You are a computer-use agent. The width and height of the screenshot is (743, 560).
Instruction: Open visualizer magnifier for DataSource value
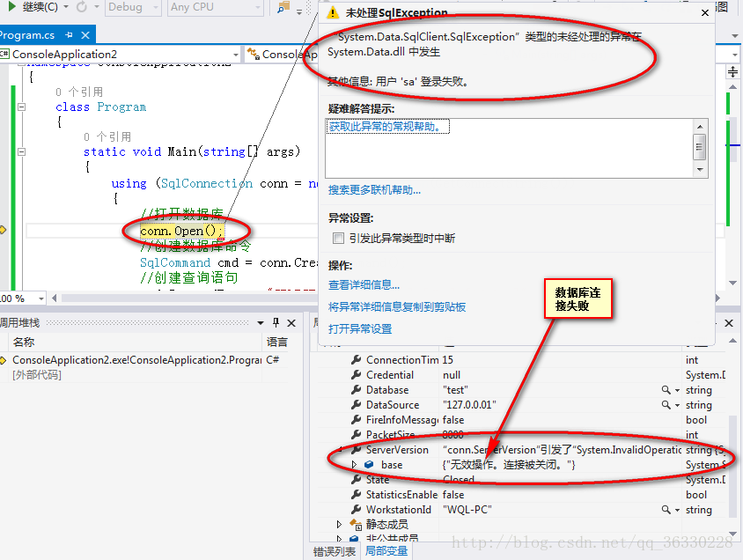666,405
